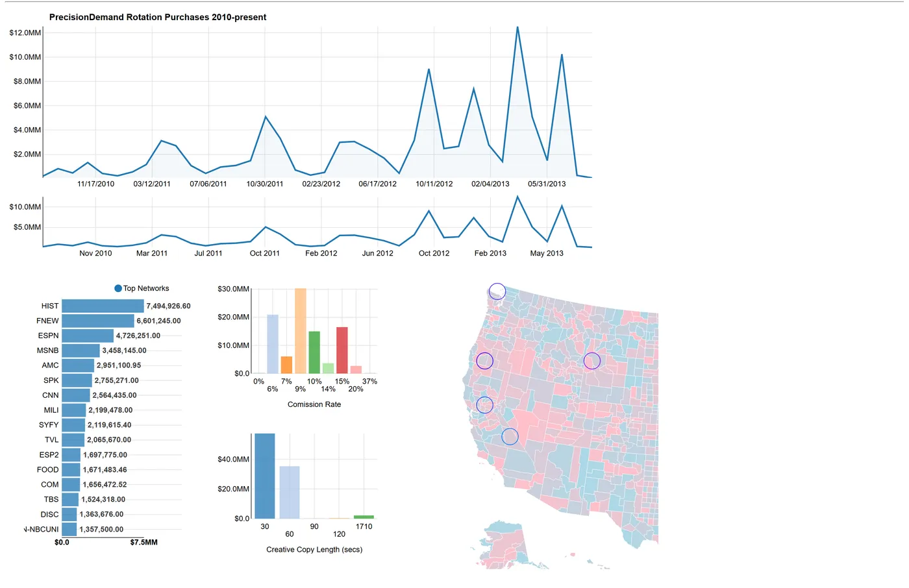909x588 pixels.
Task: Click the 60 secs creative copy bar
Action: pos(290,493)
